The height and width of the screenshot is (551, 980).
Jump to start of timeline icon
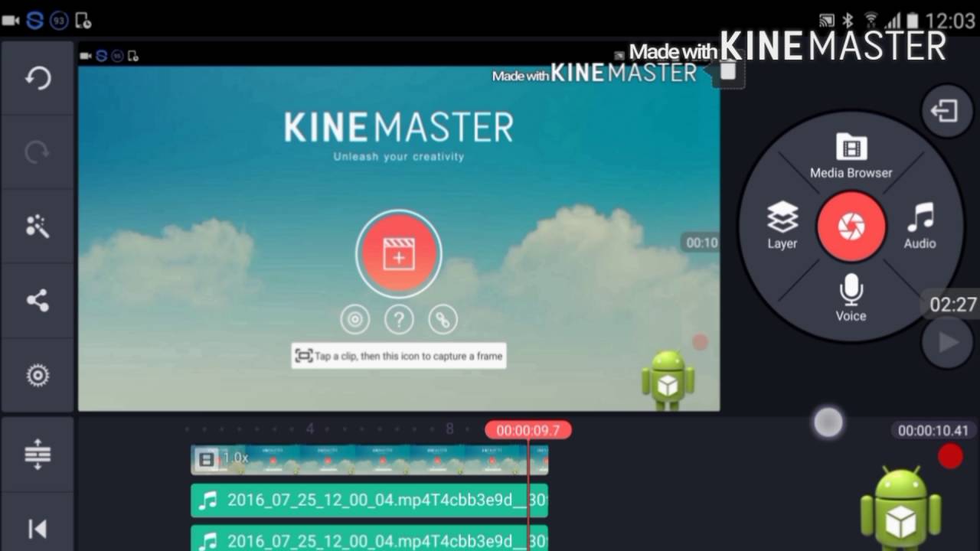tap(38, 528)
